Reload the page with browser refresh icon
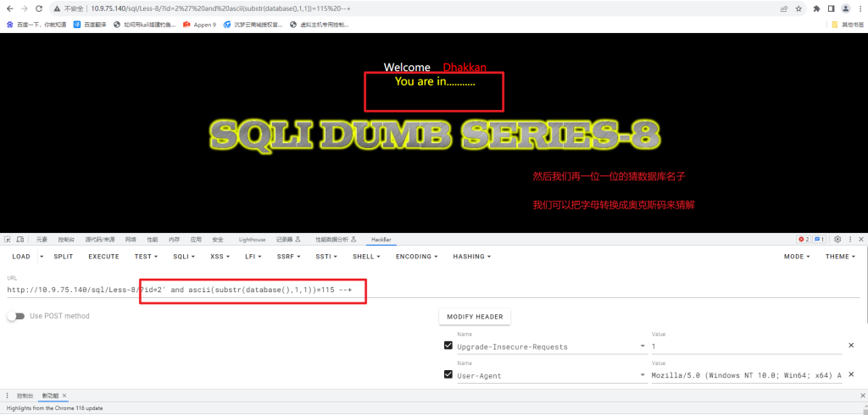Screen dimensions: 868x415 pos(39,8)
